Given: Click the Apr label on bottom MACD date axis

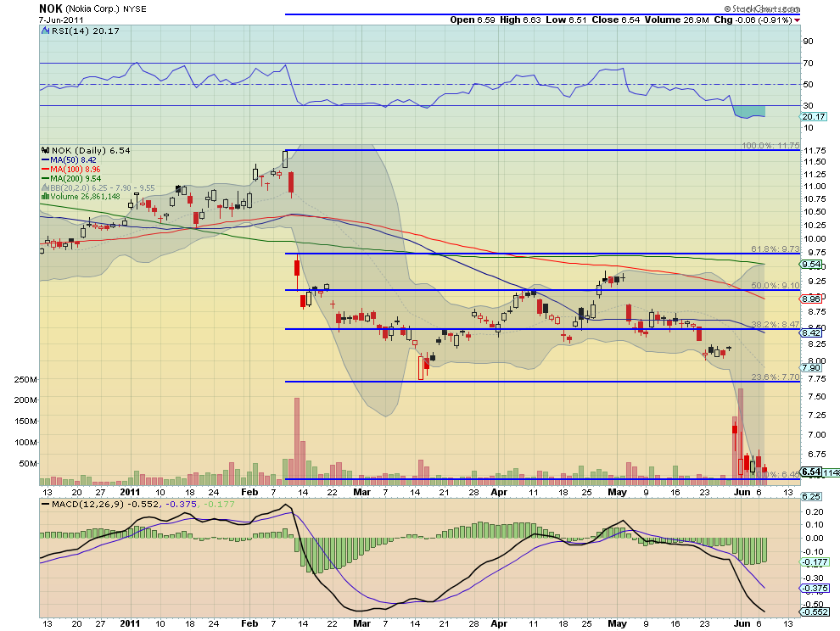Looking at the screenshot, I should [499, 623].
